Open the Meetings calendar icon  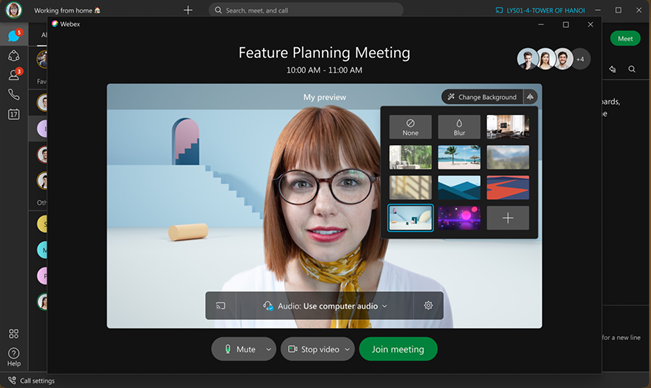tap(14, 114)
